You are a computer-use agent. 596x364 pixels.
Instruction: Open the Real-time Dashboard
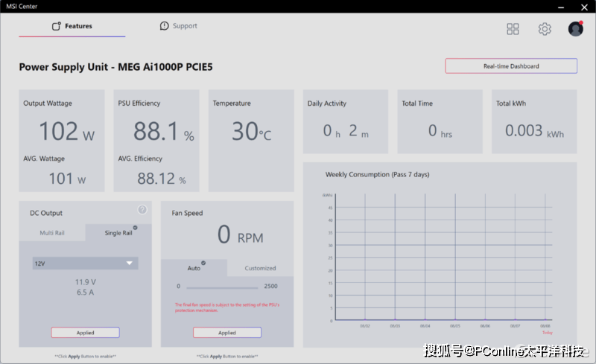point(511,66)
